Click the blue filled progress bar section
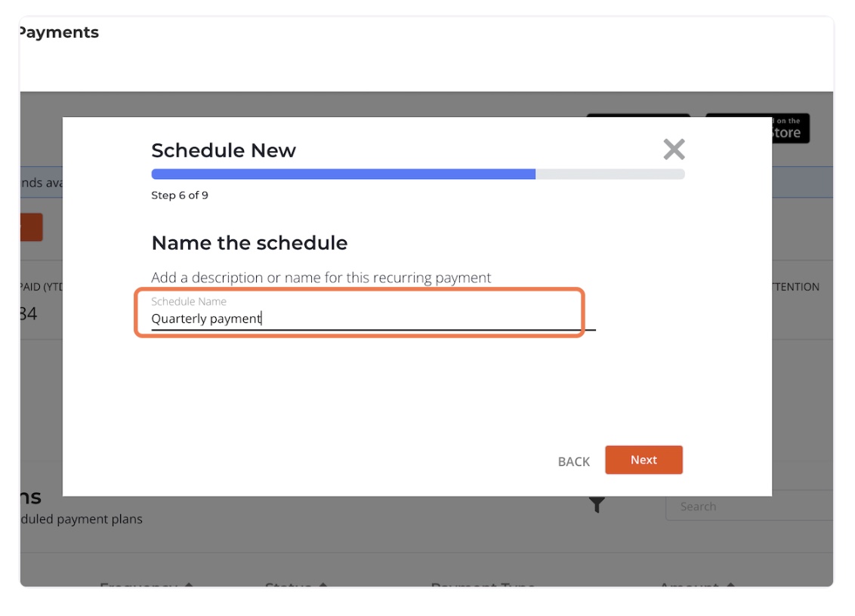 pos(343,174)
